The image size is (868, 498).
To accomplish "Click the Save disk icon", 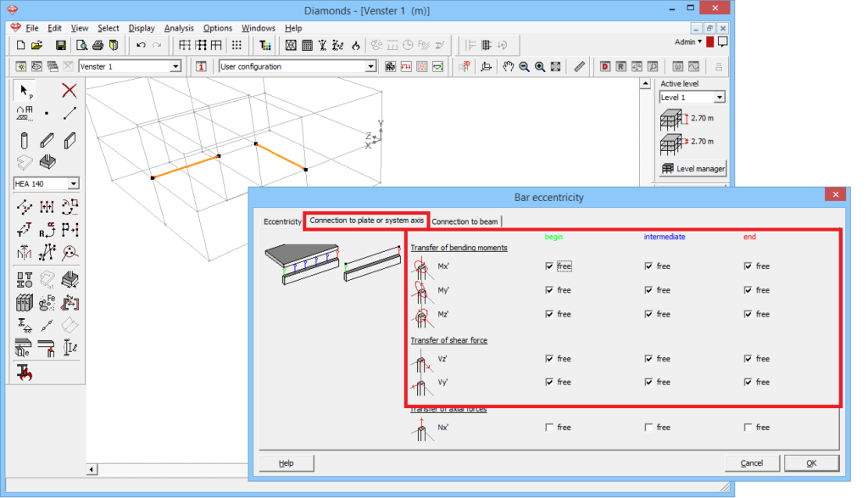I will tap(61, 45).
